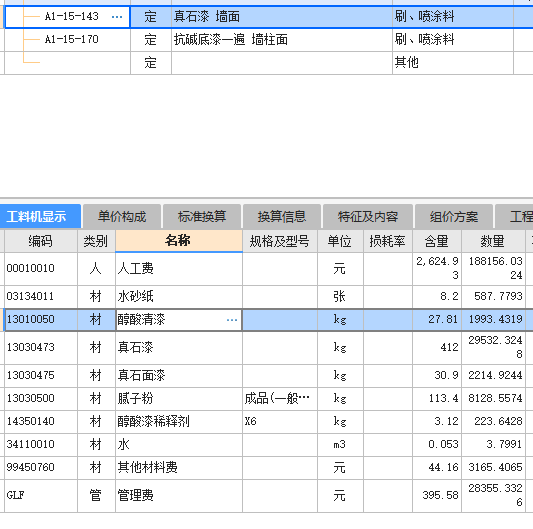Select the 其他材料费 name cell
Screen dimensions: 533x529
[179, 467]
